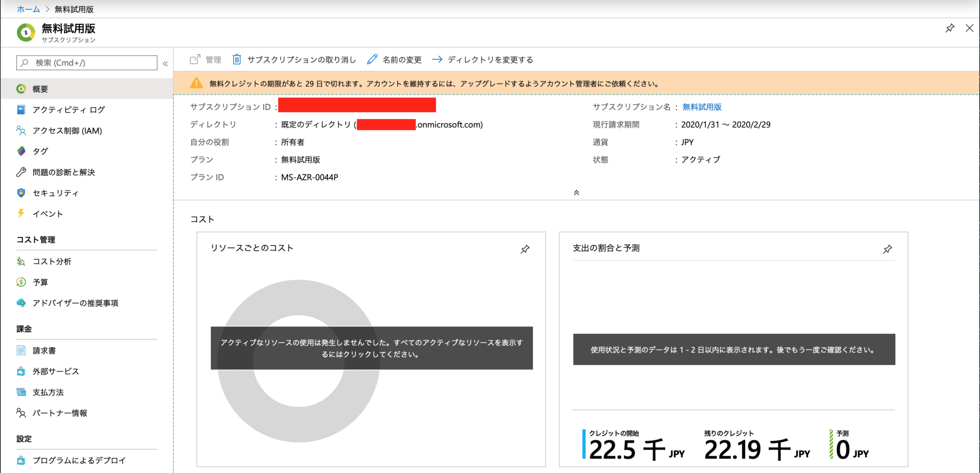Click the 検索 (Cmd+/) search field
The width and height of the screenshot is (980, 473).
tap(86, 62)
